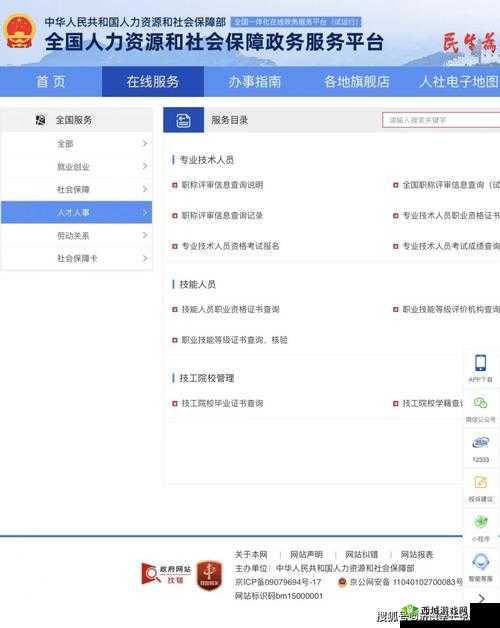Viewport: 500px width, 628px height.
Task: Click the 京公网安备 police shield icon
Action: coord(342,582)
